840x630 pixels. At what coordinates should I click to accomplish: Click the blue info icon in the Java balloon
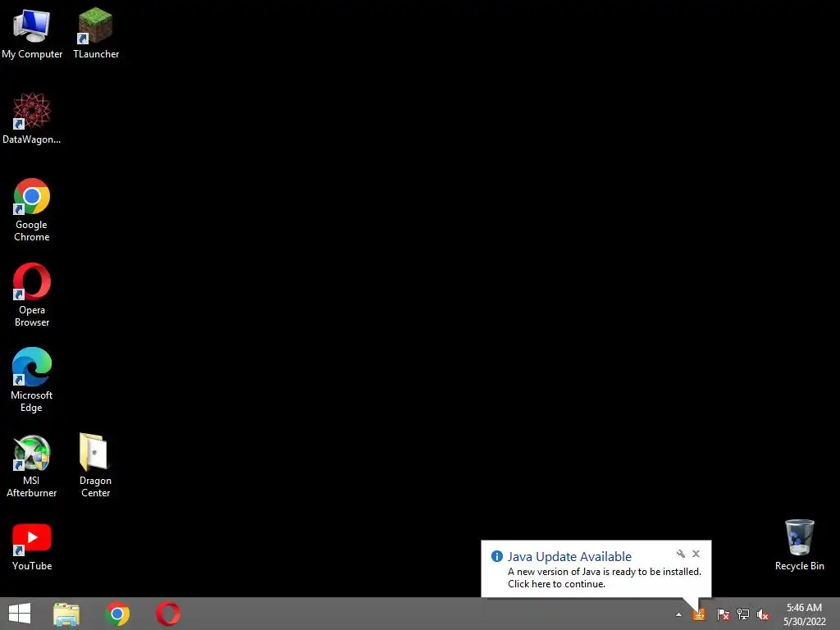coord(496,556)
